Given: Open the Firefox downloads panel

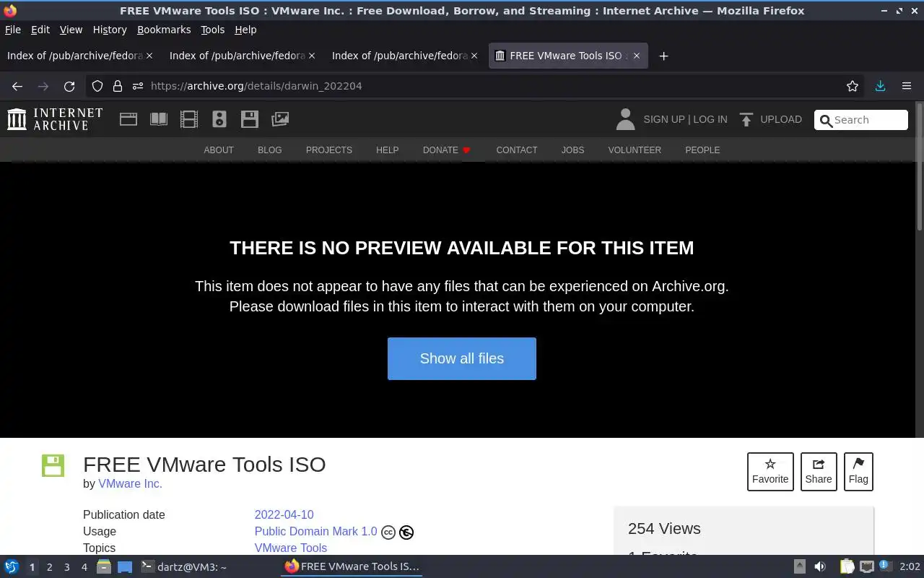Looking at the screenshot, I should click(880, 86).
